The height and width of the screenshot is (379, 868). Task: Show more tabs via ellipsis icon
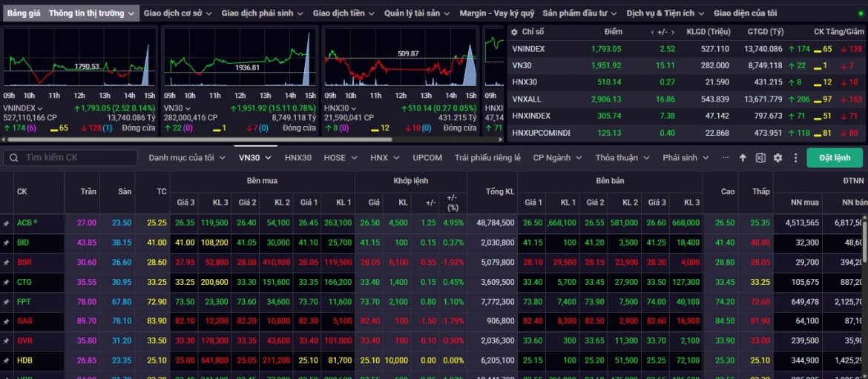coord(725,158)
